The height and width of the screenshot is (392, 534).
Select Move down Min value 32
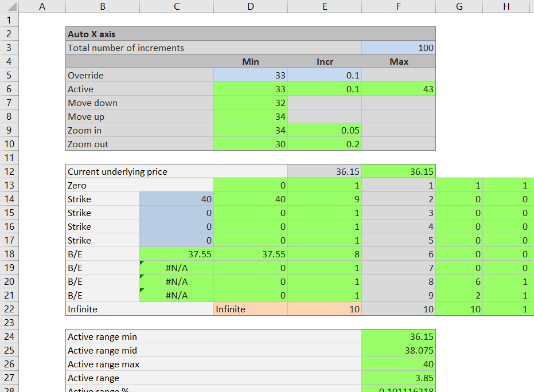[251, 103]
